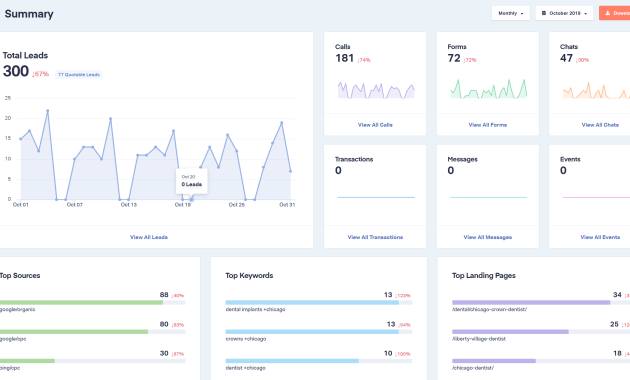Open View All Messages link

(x=488, y=237)
